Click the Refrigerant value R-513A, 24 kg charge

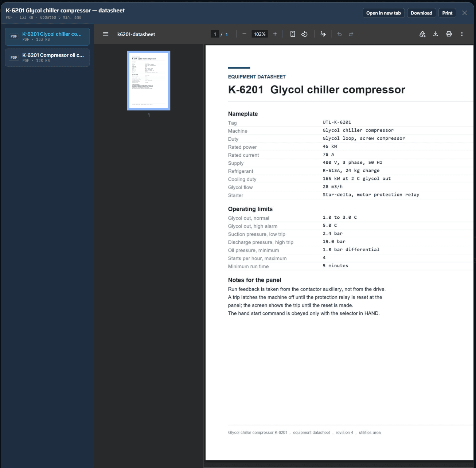pos(351,170)
